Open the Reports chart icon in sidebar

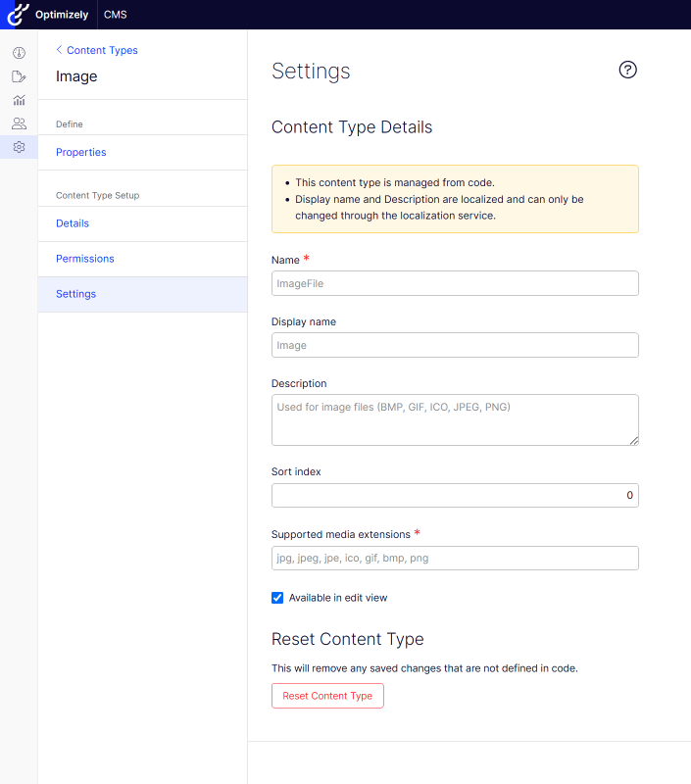[x=19, y=100]
